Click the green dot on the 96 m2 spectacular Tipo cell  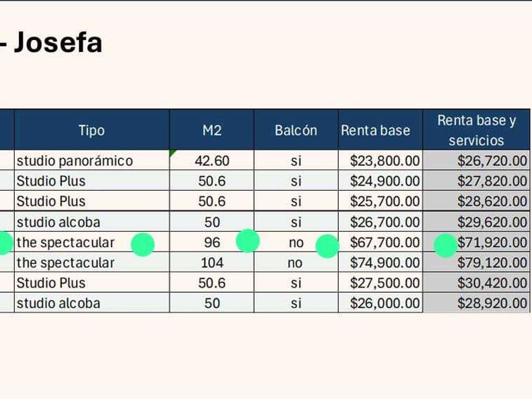click(x=142, y=244)
